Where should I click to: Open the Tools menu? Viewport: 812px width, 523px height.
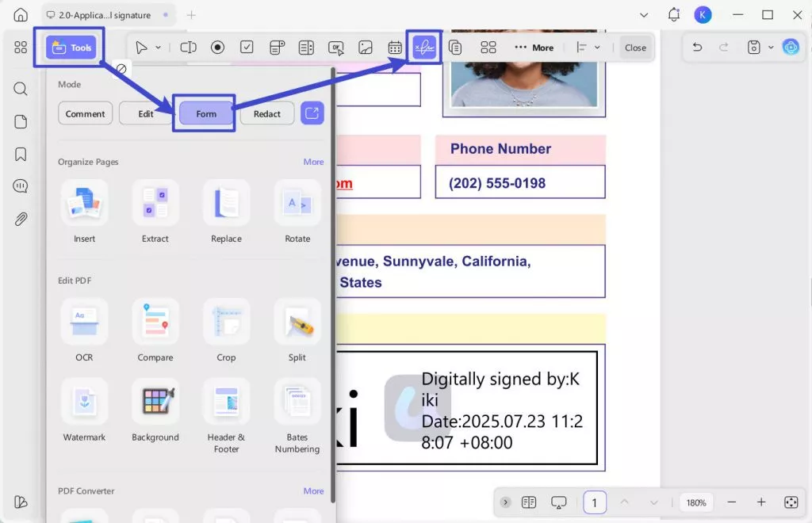pos(71,48)
